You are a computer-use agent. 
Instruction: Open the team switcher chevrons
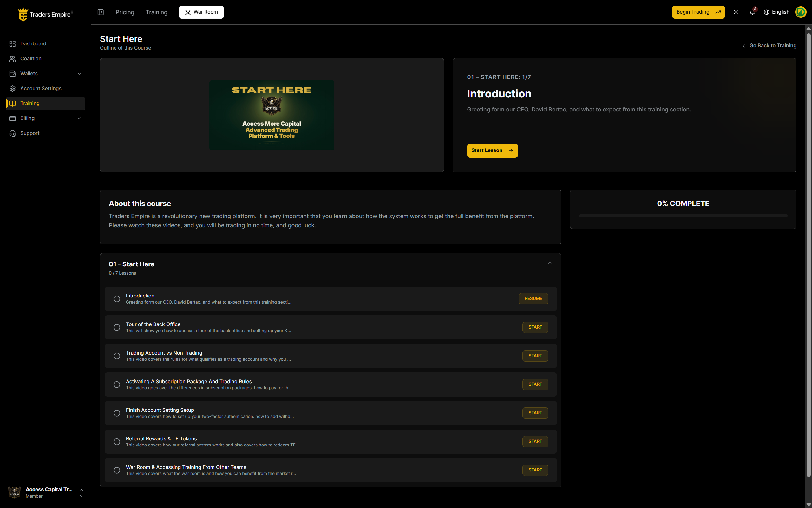[81, 492]
